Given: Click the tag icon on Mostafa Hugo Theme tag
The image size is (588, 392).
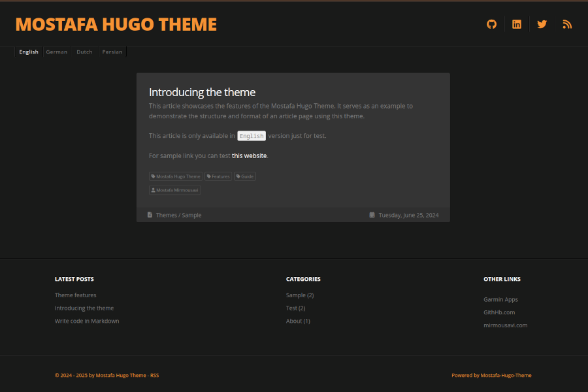Looking at the screenshot, I should pos(154,176).
